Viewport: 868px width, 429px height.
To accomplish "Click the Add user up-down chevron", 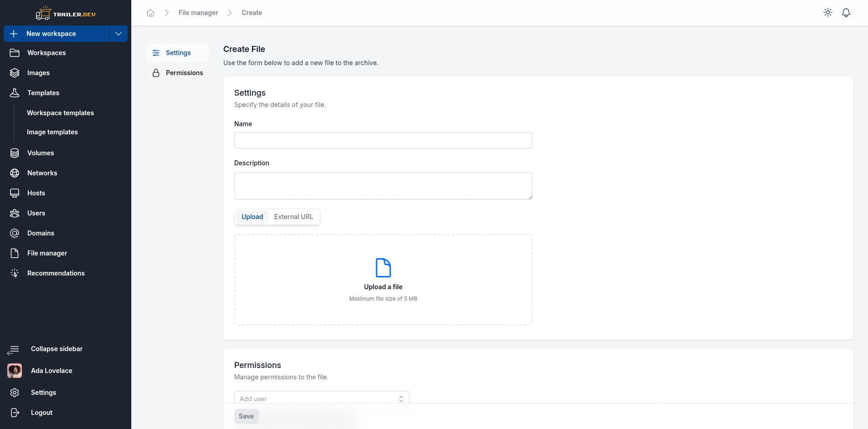I will (401, 399).
